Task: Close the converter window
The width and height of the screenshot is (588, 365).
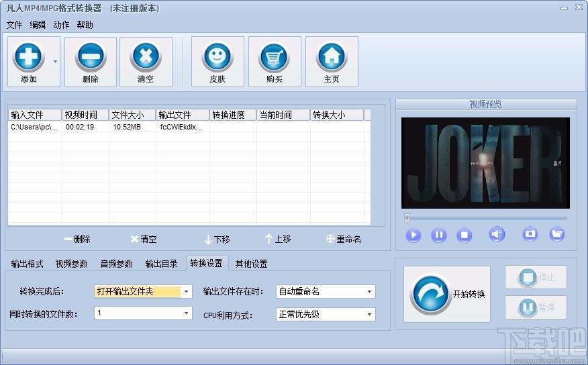Action: 579,7
